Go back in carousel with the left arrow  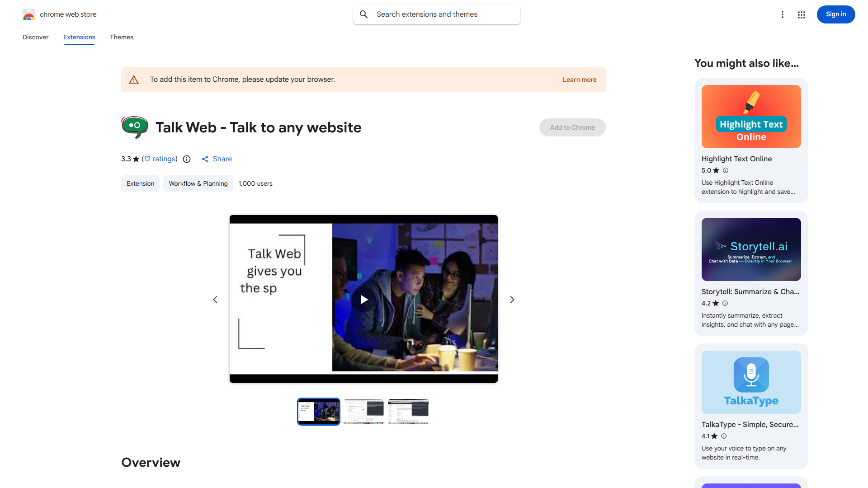click(215, 299)
